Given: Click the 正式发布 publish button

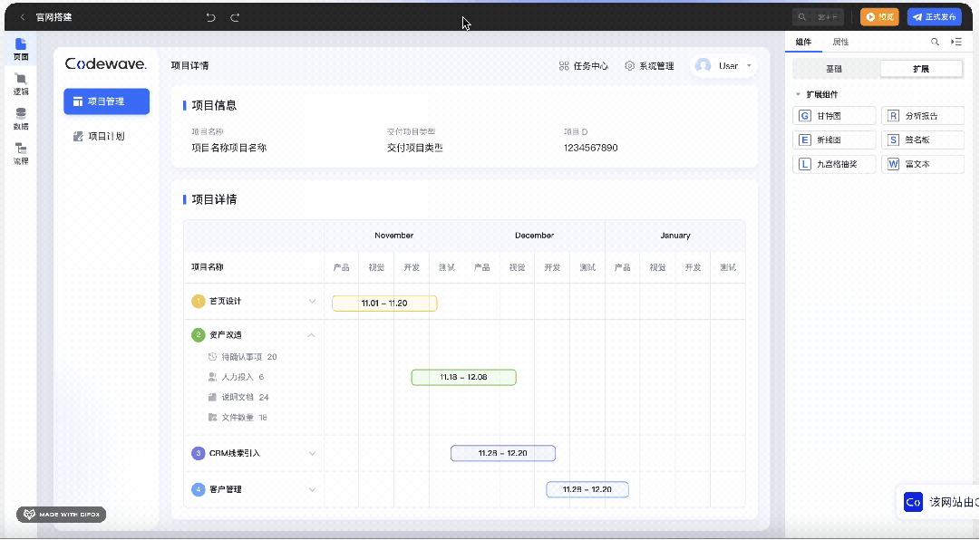Looking at the screenshot, I should click(x=935, y=16).
